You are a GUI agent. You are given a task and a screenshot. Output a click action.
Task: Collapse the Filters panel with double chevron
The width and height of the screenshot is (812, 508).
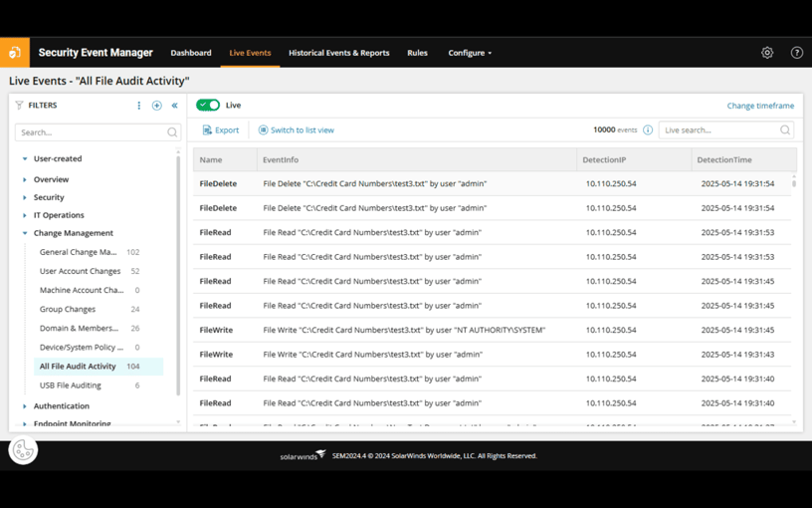[174, 106]
